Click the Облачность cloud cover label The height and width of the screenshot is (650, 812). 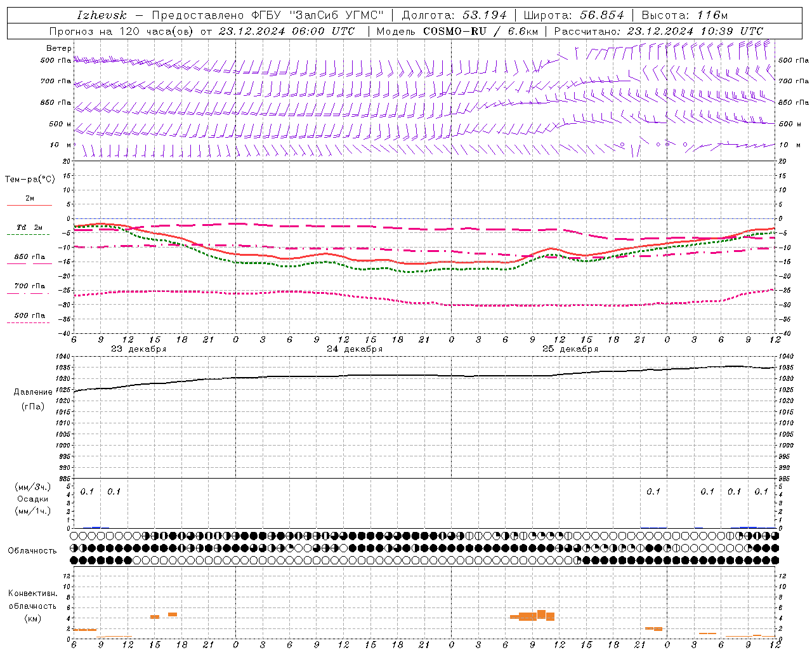point(32,551)
